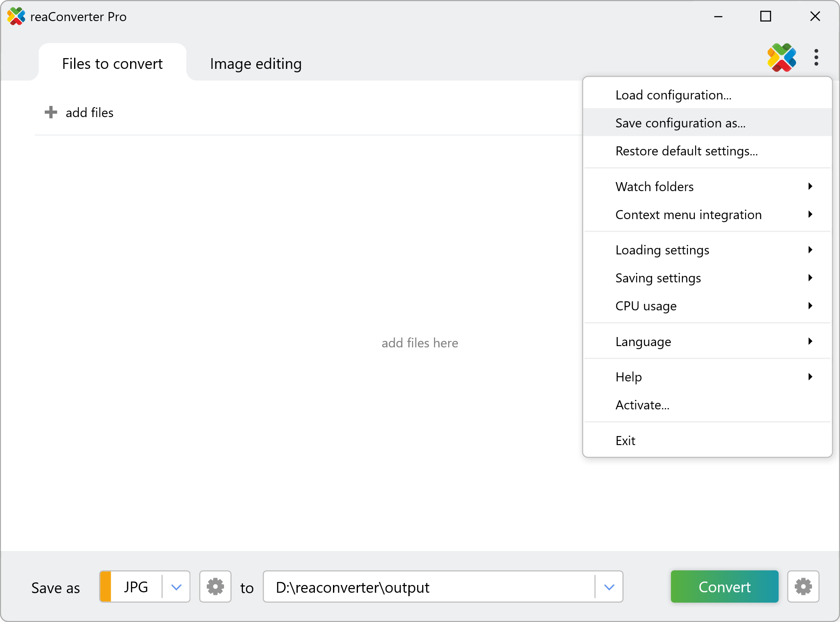Click the orange JPG format color swatch
This screenshot has height=622, width=840.
(106, 587)
